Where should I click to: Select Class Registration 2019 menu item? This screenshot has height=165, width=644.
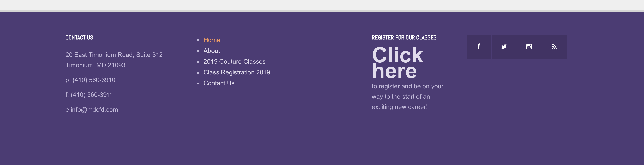[x=237, y=72]
